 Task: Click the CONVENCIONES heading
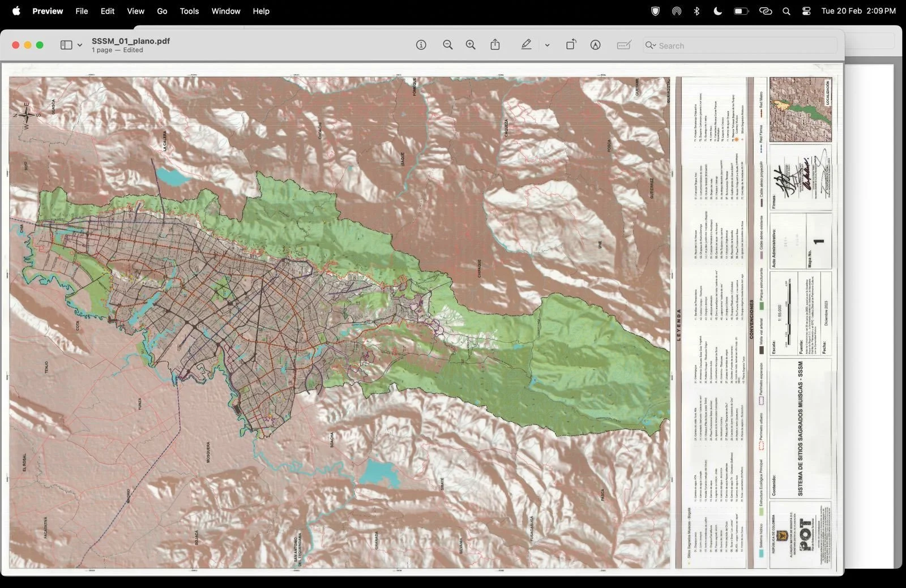click(752, 320)
